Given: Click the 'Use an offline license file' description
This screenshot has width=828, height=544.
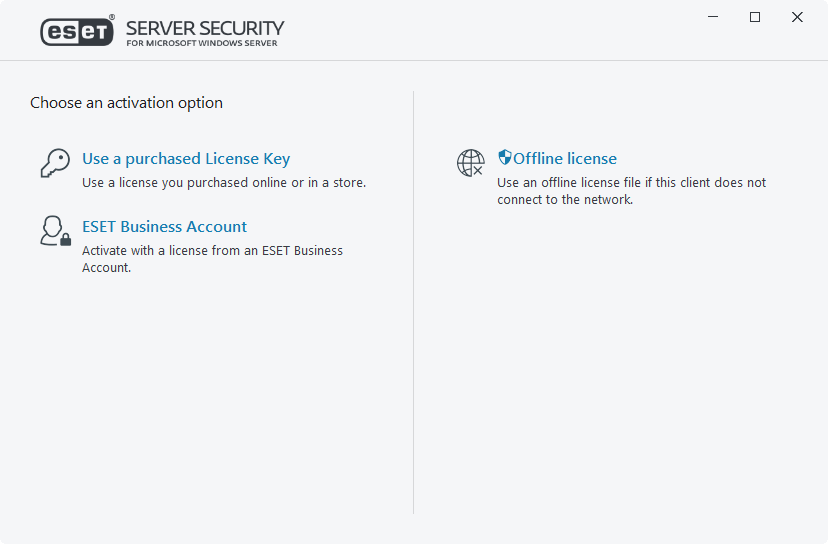Looking at the screenshot, I should [x=631, y=183].
